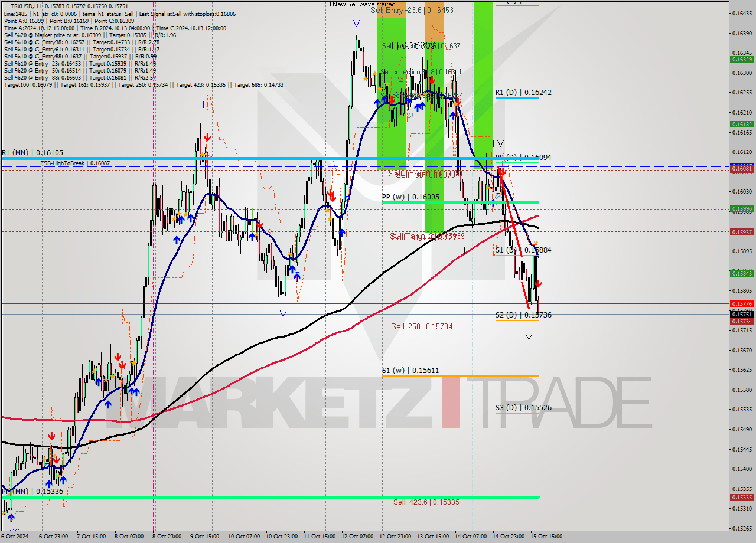Screen dimensions: 756x543
Task: Click the 'S1 (w) | 0.15611' support label
Action: pos(410,370)
